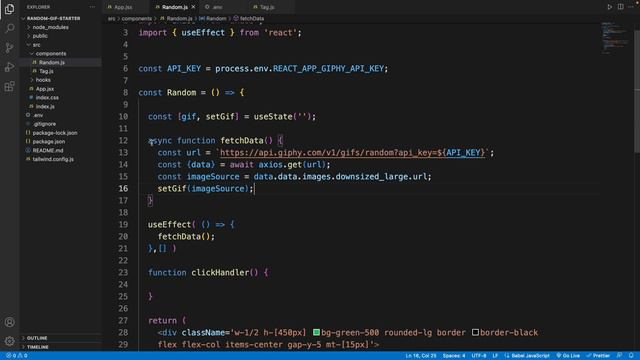
Task: Open the .env file in explorer
Action: 38,115
